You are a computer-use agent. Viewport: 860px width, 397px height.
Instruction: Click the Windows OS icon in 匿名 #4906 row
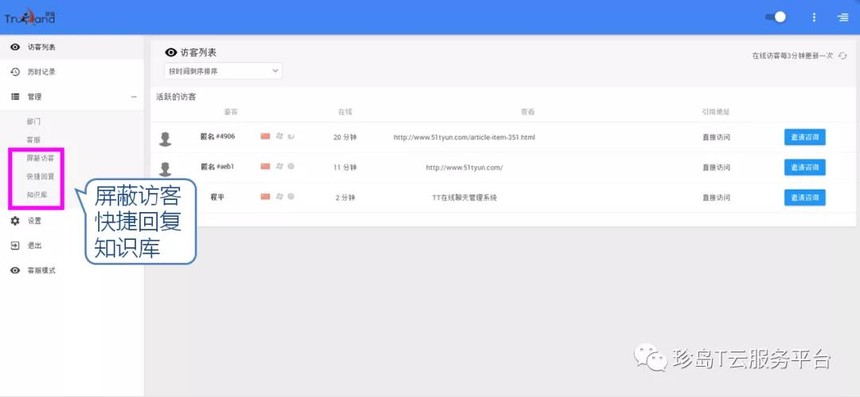click(279, 136)
